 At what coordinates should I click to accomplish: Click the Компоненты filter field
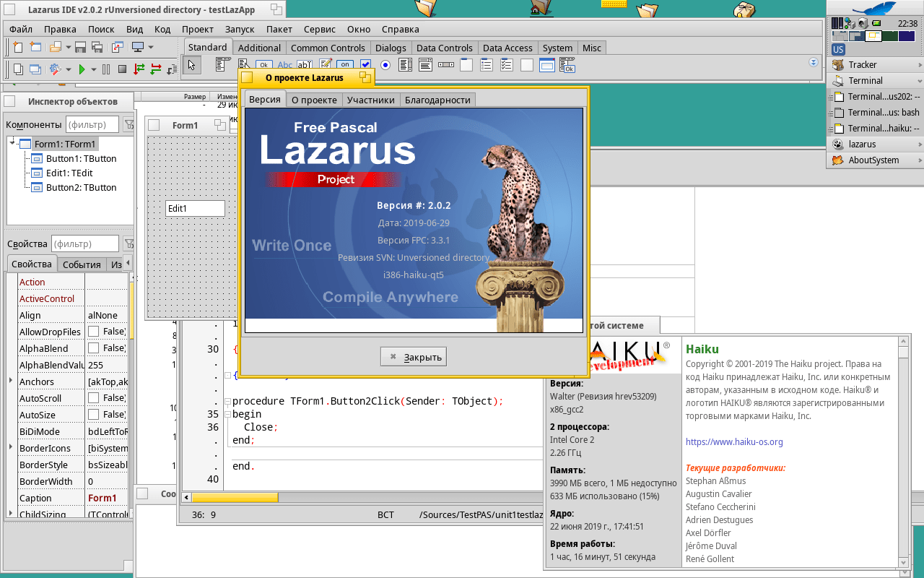tap(93, 124)
